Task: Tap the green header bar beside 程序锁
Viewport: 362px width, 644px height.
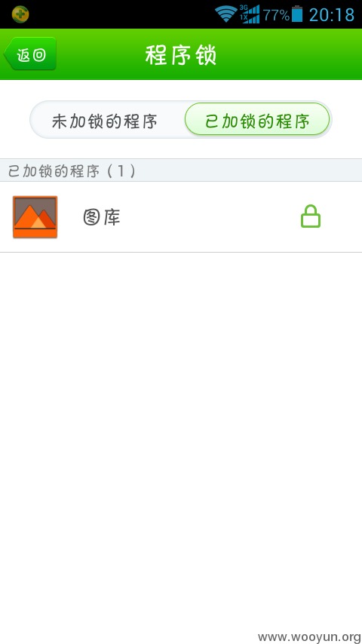Action: [x=287, y=54]
